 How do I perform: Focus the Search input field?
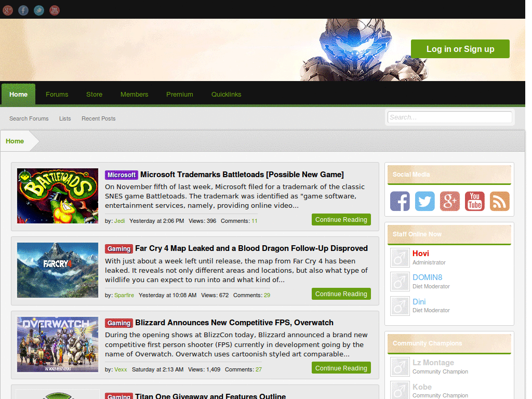449,117
